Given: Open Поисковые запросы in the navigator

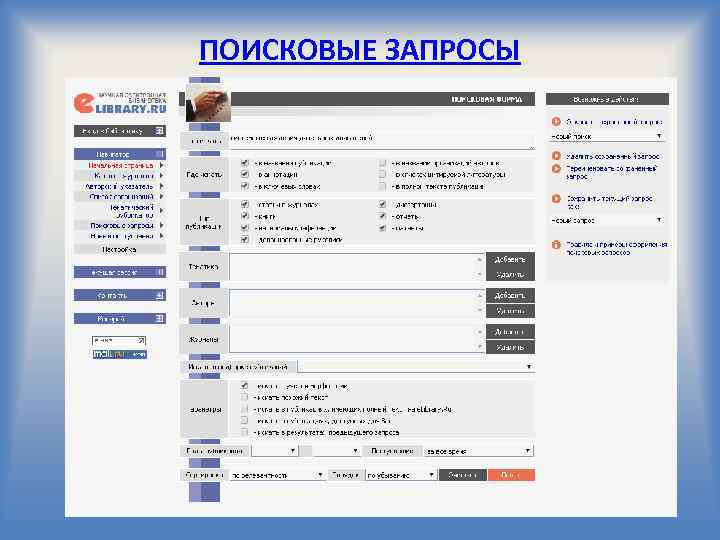Looking at the screenshot, I should 122,225.
